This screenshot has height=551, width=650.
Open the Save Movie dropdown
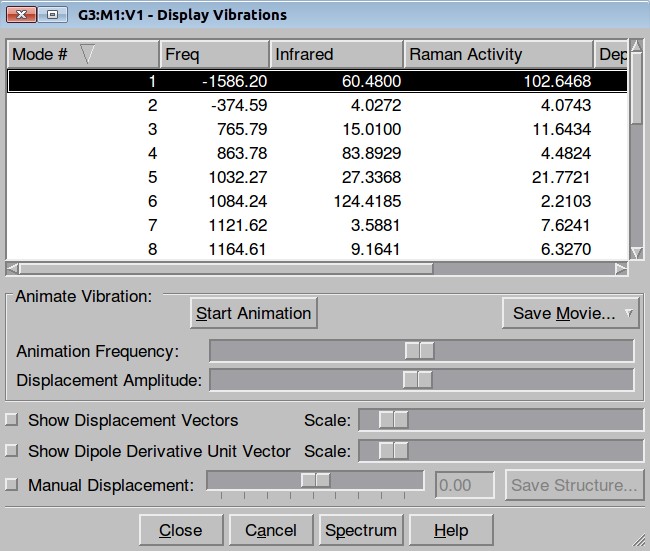tap(570, 313)
